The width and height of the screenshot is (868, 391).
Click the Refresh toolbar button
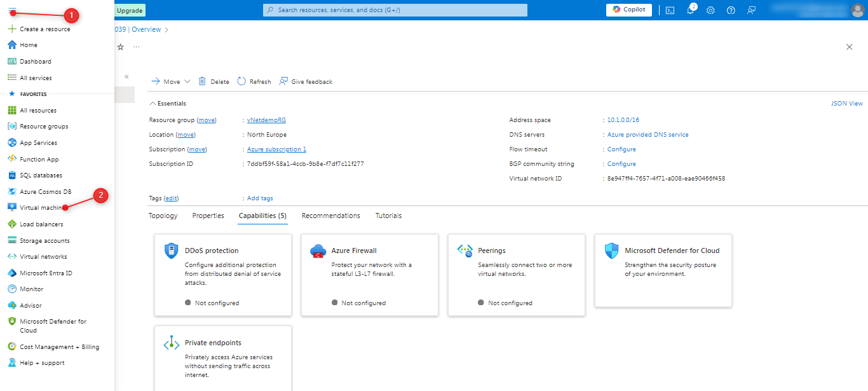(x=254, y=81)
